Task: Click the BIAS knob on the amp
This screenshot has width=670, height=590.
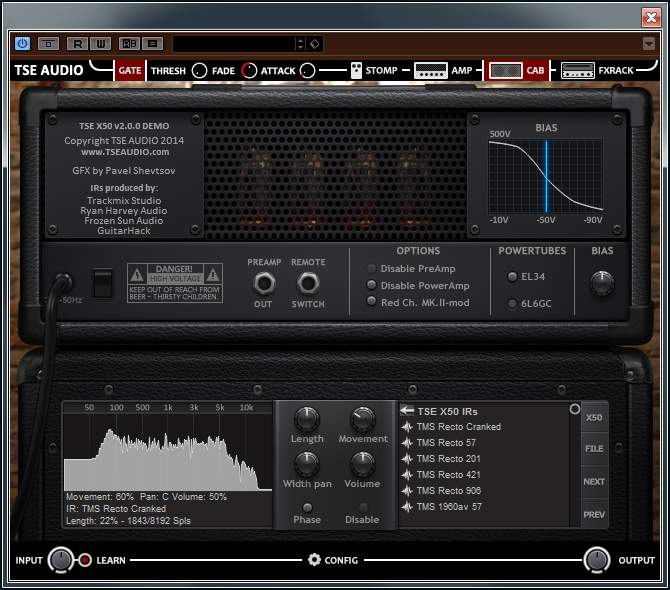Action: tap(602, 283)
